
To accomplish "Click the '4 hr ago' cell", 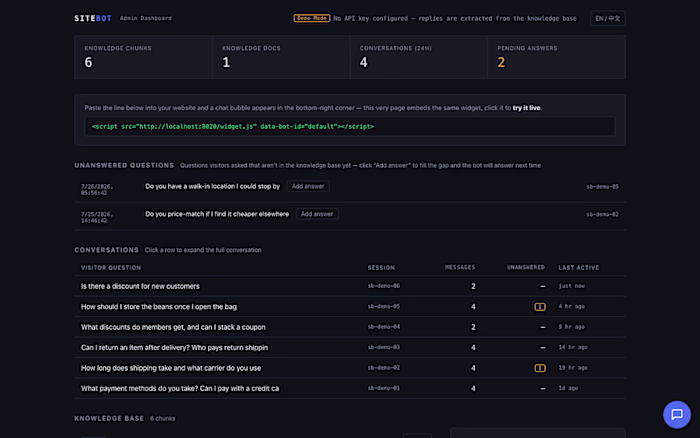I will tap(571, 306).
